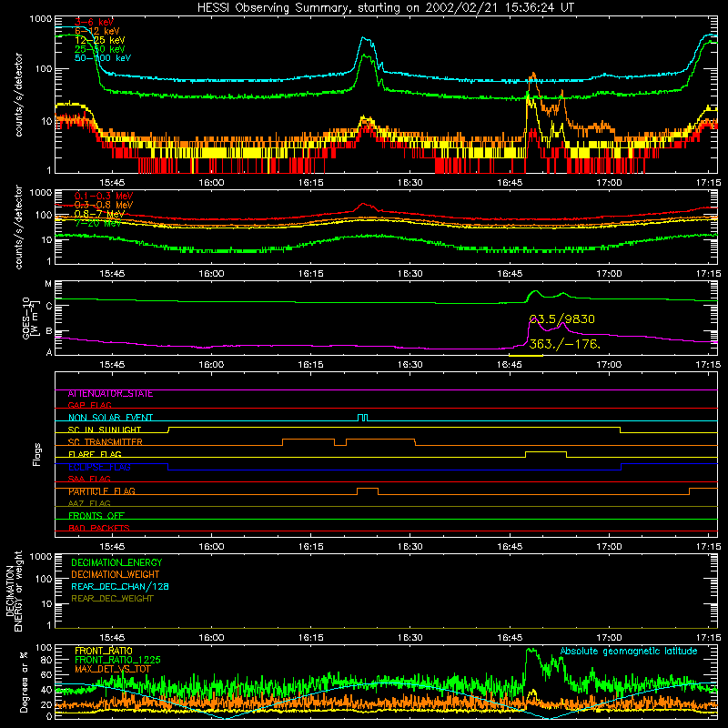Click the orange 6-12 keV flare peak near 16:48
728x728 pixels.
(x=533, y=75)
